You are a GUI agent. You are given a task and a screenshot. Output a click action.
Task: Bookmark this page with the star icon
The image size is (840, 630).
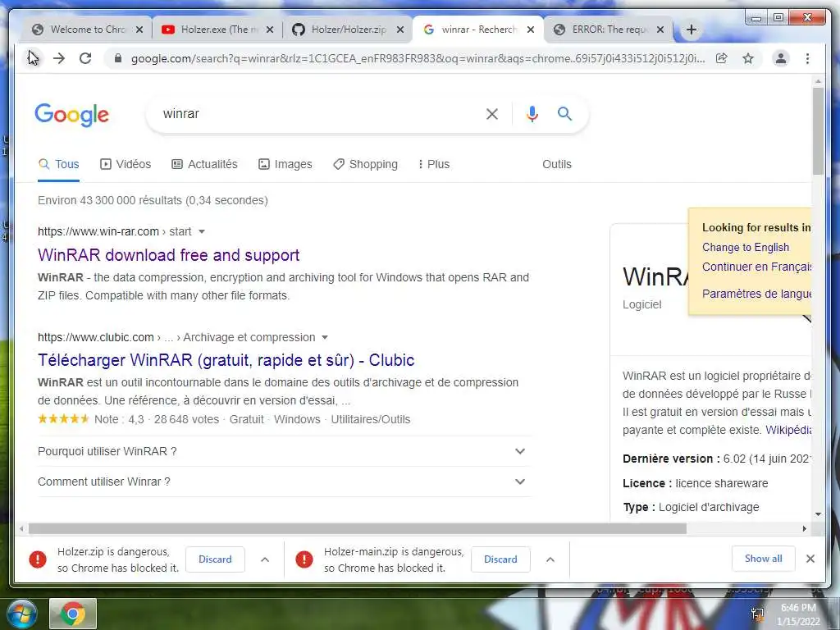point(748,58)
